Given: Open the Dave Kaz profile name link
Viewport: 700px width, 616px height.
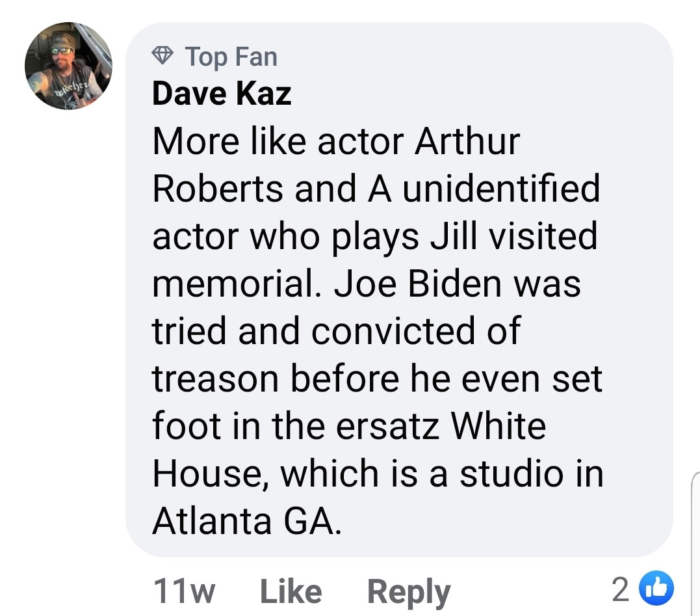Looking at the screenshot, I should coord(221,94).
